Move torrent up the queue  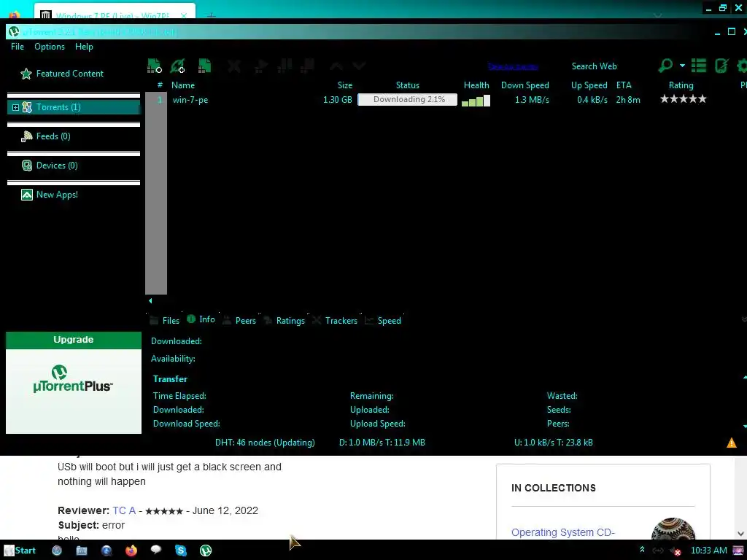click(x=336, y=66)
